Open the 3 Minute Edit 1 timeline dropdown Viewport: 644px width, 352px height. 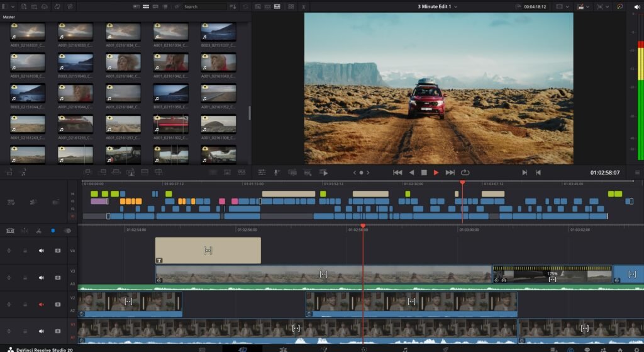point(438,6)
